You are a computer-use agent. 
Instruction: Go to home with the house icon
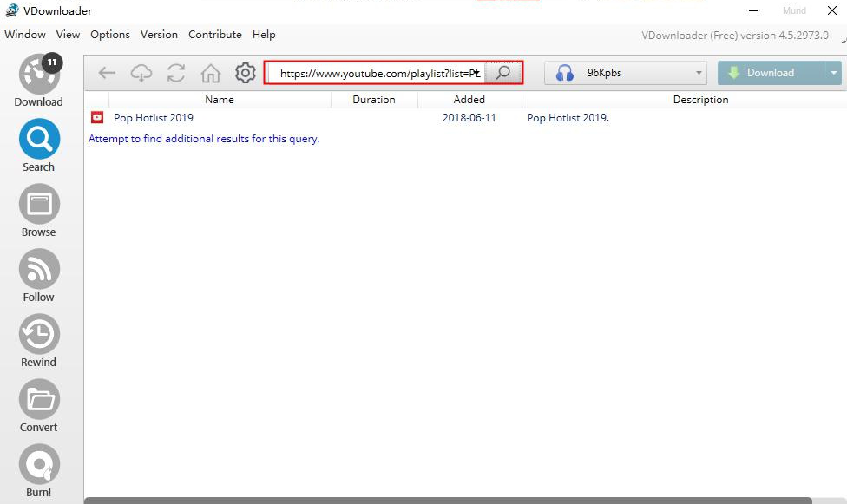tap(211, 73)
